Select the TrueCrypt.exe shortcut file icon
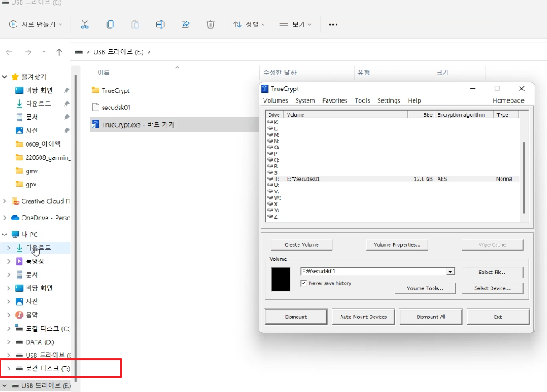The image size is (547, 392). pyautogui.click(x=95, y=124)
